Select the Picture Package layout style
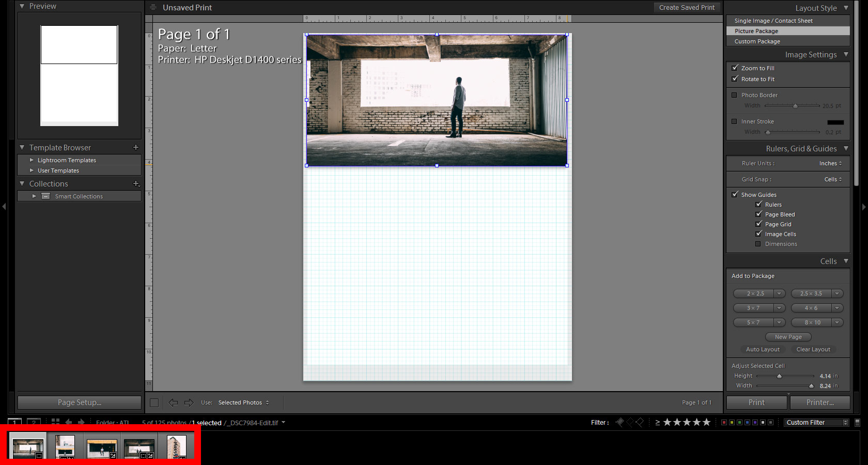The width and height of the screenshot is (868, 465). tap(788, 31)
